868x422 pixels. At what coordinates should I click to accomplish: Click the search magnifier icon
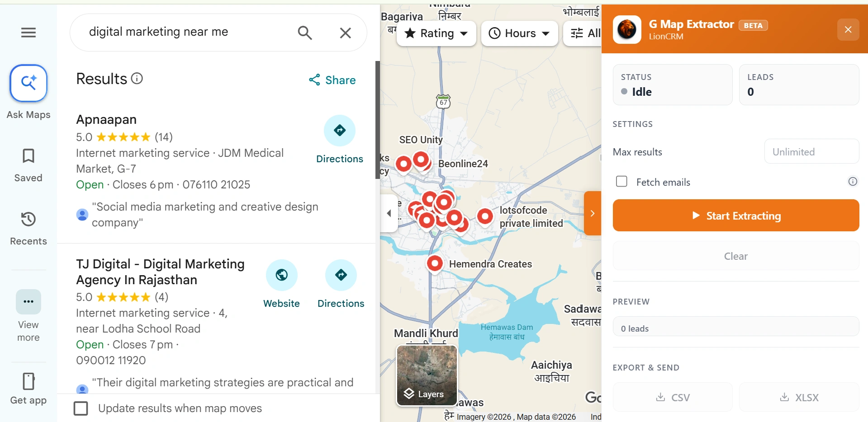tap(305, 33)
